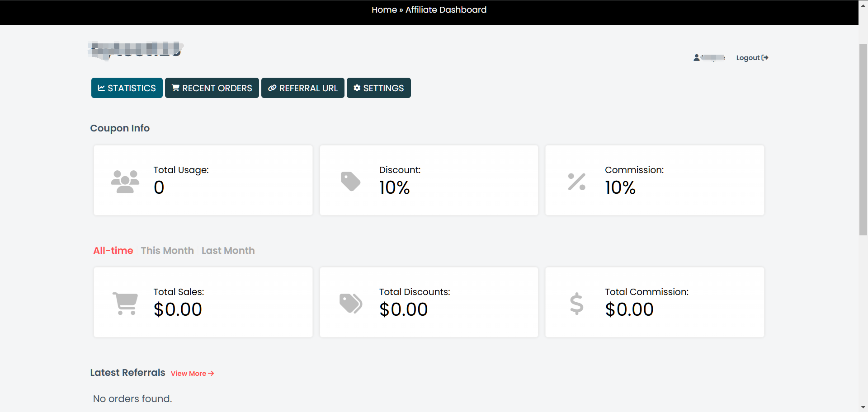This screenshot has height=412, width=868.
Task: Click the Total Commission $0.00 value
Action: pos(629,309)
